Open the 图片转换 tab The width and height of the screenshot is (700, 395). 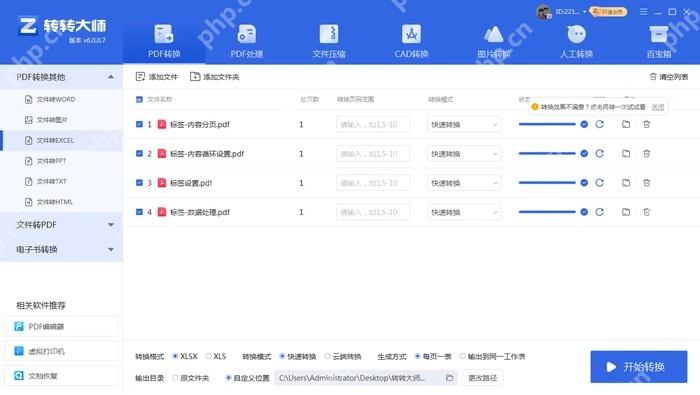tap(493, 41)
